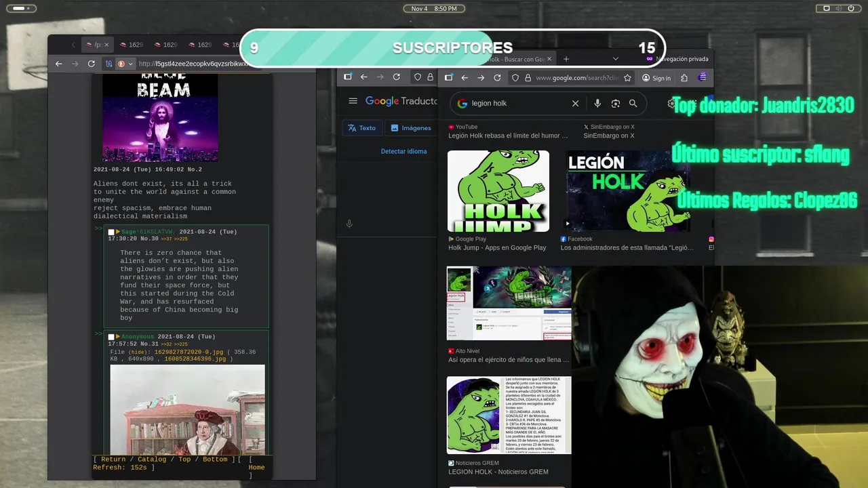Click the Home link in thread footer

pyautogui.click(x=256, y=468)
